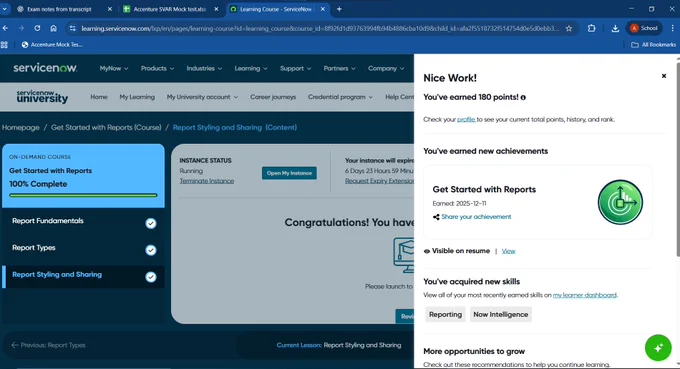Click the address bar URL
Screen dimensions: 680x369
click(x=320, y=29)
